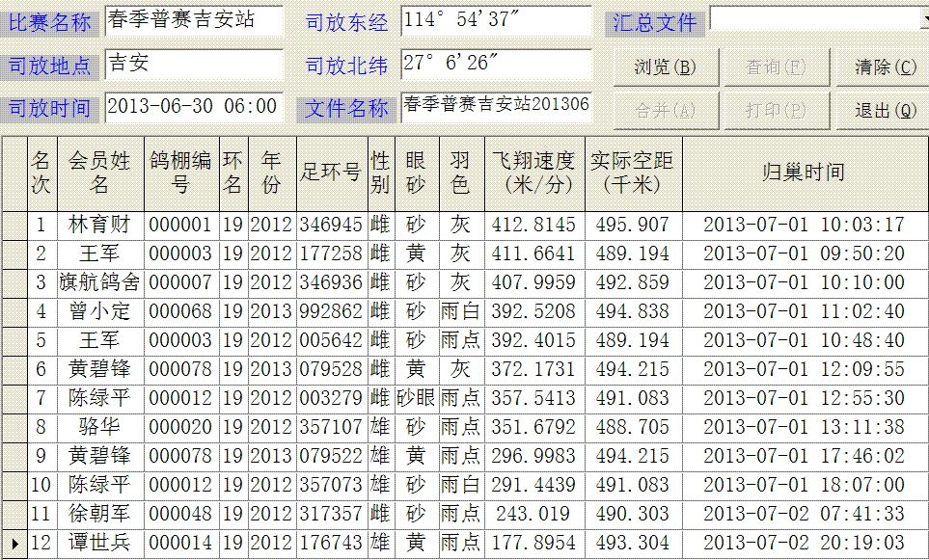The width and height of the screenshot is (929, 560).
Task: Click the 比赛名称 input field
Action: pyautogui.click(x=194, y=20)
